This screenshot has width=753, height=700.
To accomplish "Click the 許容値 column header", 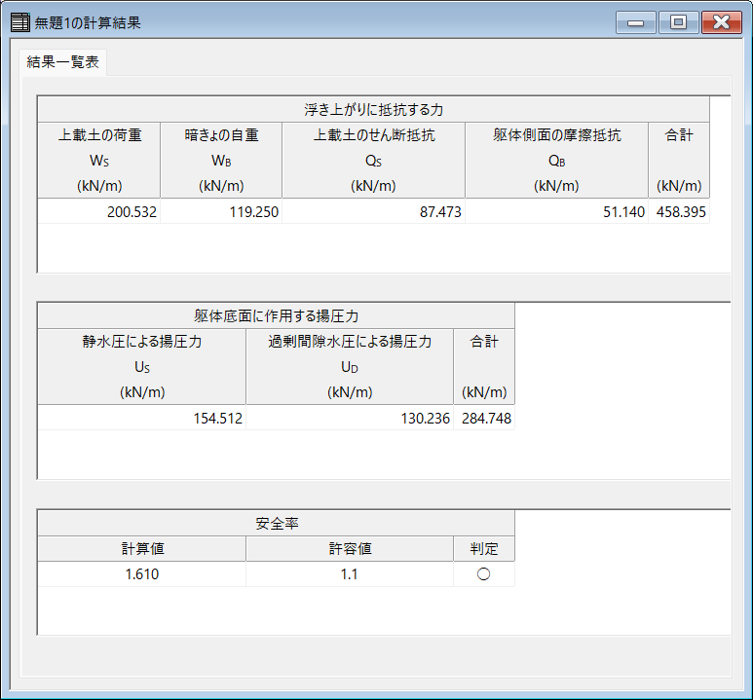I will coord(350,549).
